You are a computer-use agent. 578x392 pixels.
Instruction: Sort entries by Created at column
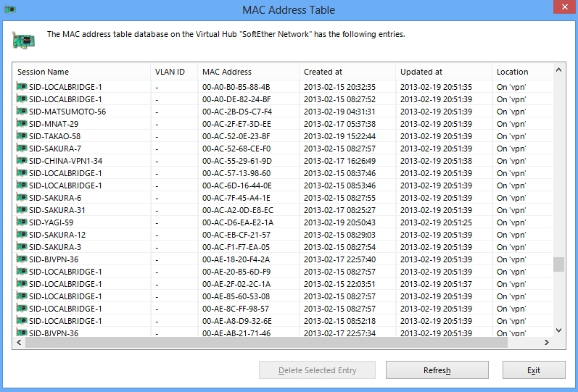[x=347, y=72]
